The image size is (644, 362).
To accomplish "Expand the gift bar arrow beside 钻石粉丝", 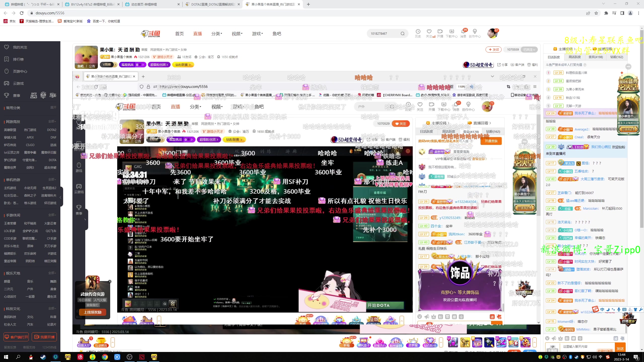I will pos(441,342).
